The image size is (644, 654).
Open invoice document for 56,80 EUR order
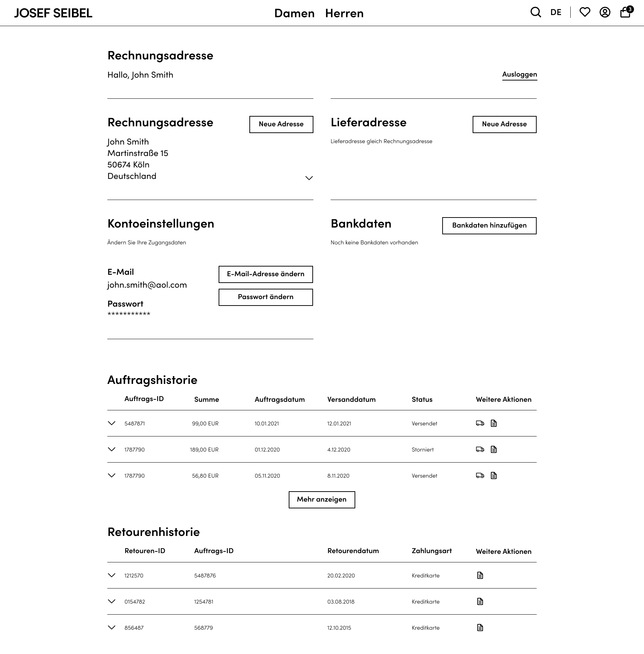coord(494,475)
